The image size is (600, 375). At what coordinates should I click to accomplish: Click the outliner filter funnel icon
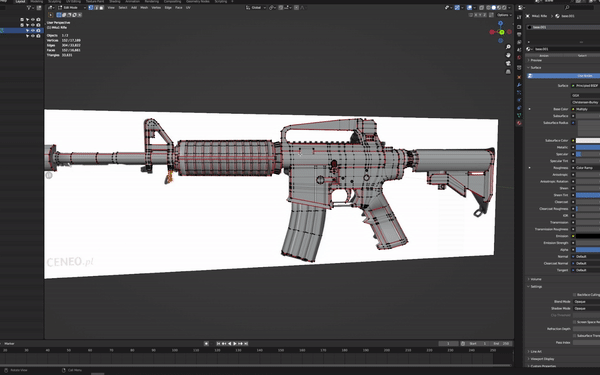point(29,8)
